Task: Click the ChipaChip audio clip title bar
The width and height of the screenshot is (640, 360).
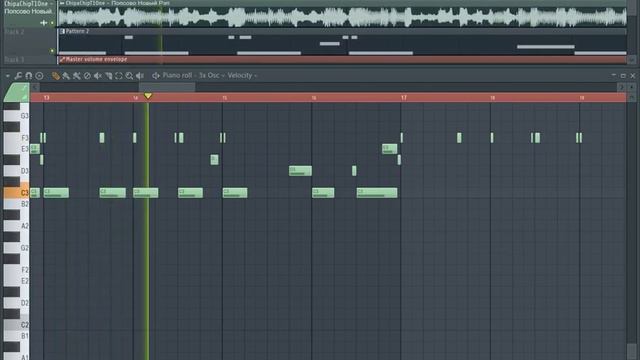Action: pos(342,3)
